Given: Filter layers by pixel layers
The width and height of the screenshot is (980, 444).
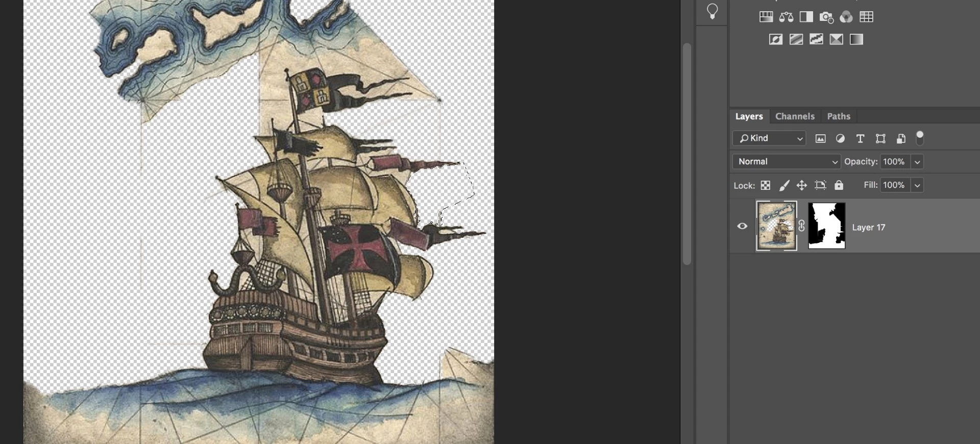Looking at the screenshot, I should click(820, 138).
